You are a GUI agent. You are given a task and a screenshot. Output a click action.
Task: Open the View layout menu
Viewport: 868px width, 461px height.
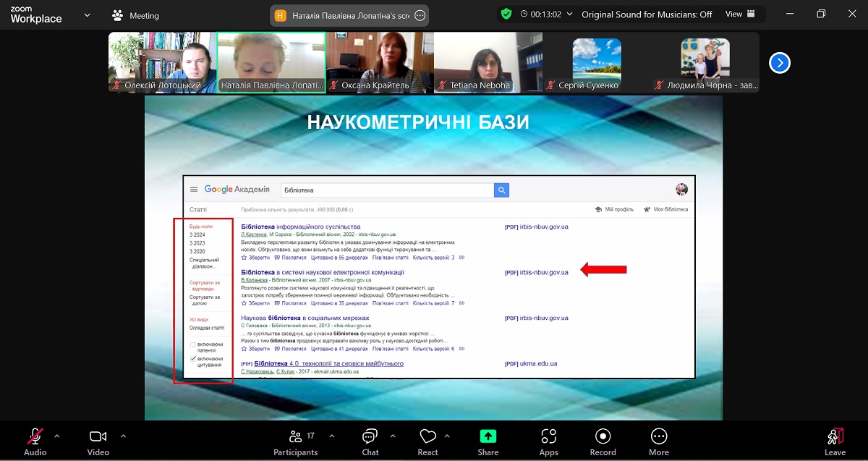[x=740, y=14]
